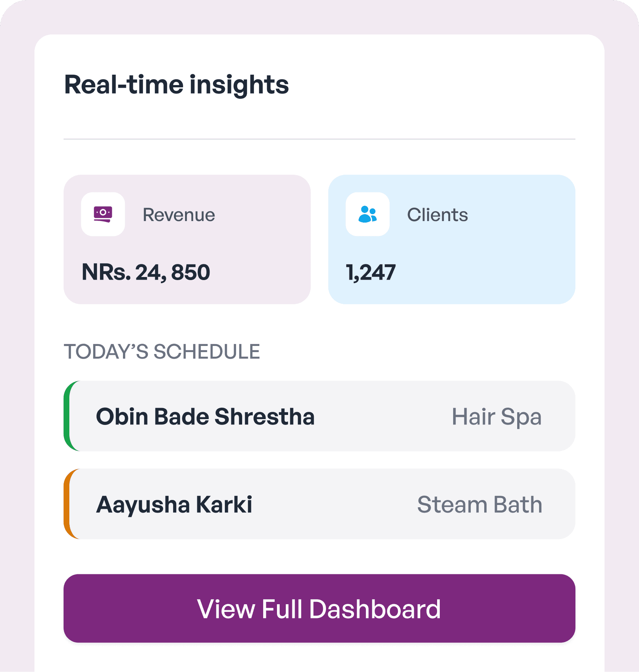Click empty white space right of the title
The width and height of the screenshot is (639, 672).
pyautogui.click(x=441, y=85)
